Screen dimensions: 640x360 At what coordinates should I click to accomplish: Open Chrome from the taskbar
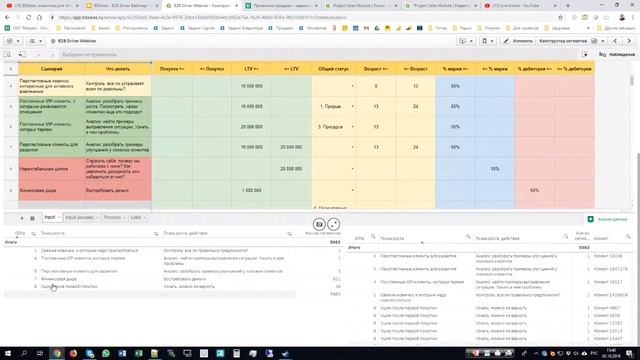(57, 353)
